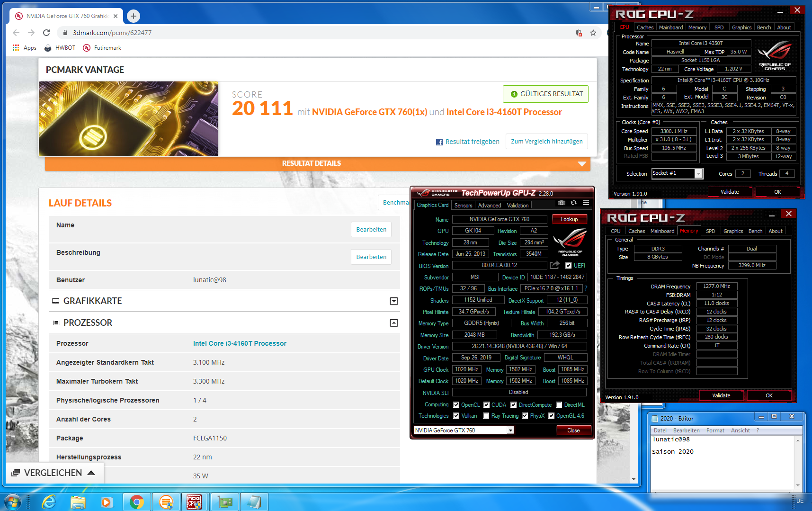This screenshot has height=511, width=812.
Task: Open SPD tab in lower CPU-Z window
Action: (x=710, y=231)
